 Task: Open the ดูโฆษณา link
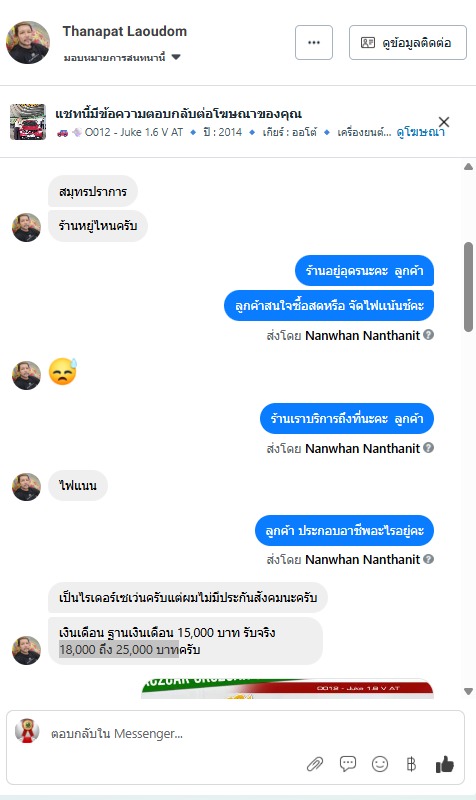pos(420,132)
